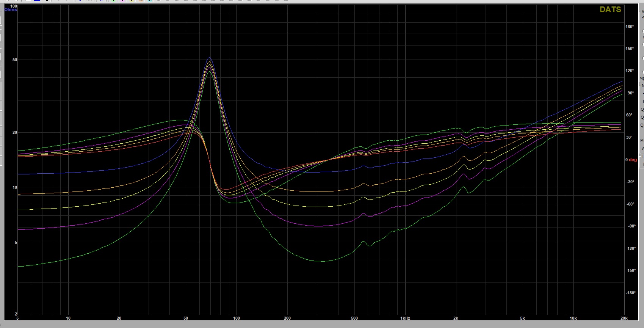Click the 100 value on the Ohms axis
The image size is (644, 328).
tap(14, 6)
